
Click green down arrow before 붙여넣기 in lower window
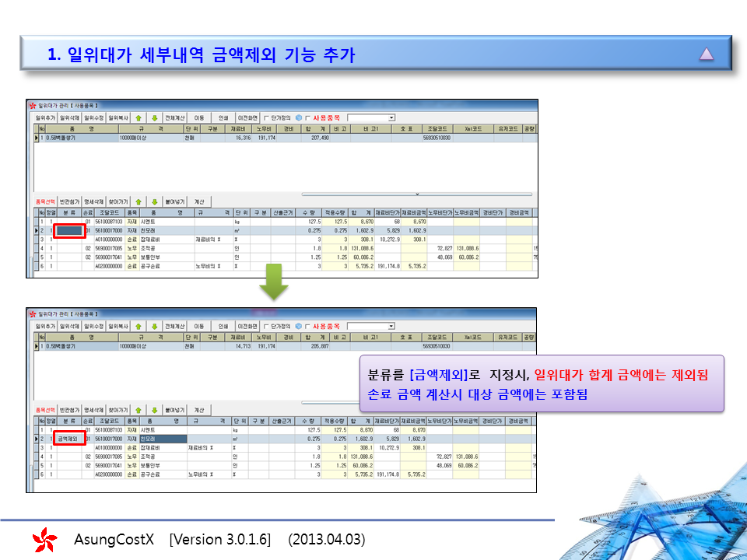tap(153, 409)
